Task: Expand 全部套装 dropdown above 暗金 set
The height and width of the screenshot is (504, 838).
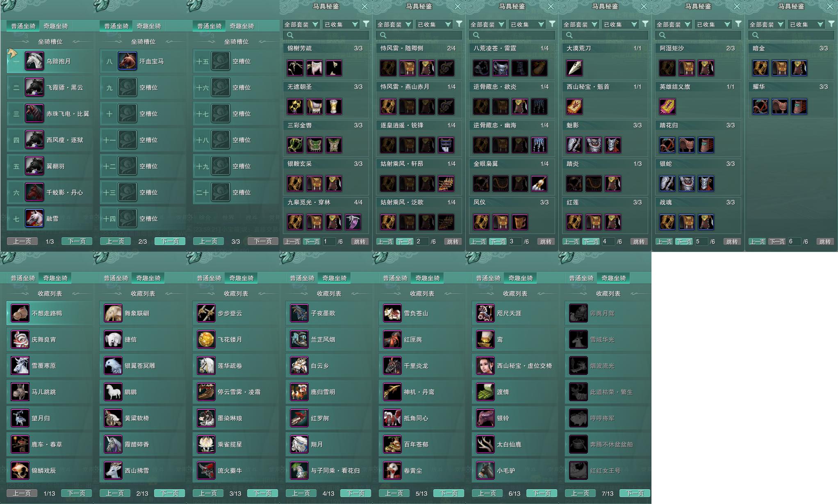Action: pos(766,25)
